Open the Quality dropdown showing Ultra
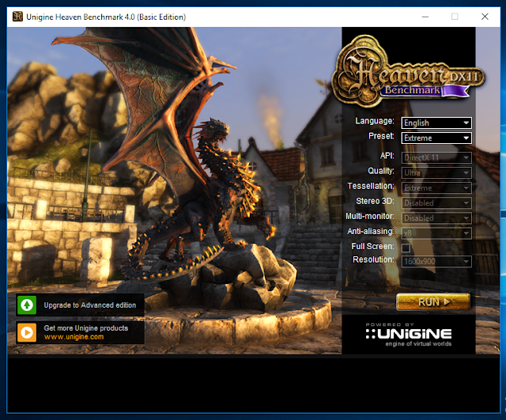 click(436, 172)
